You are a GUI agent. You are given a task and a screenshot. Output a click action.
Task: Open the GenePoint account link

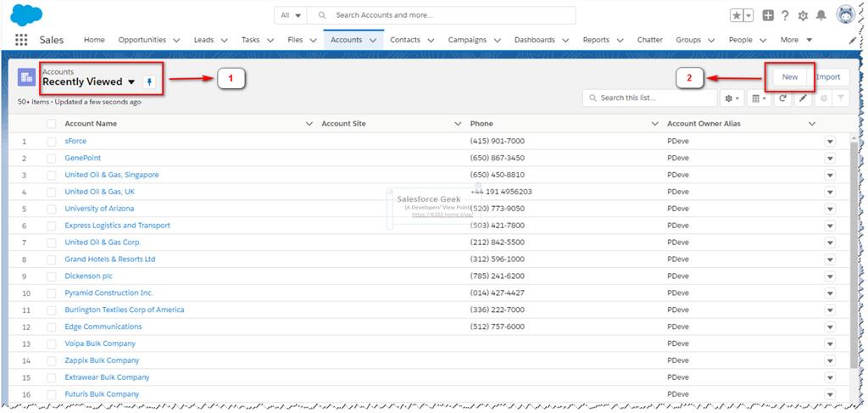click(x=82, y=159)
